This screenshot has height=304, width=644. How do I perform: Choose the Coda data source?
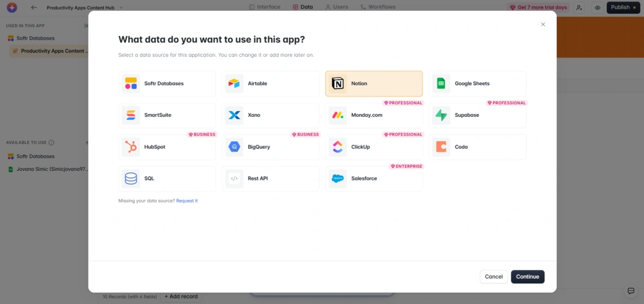pos(478,147)
